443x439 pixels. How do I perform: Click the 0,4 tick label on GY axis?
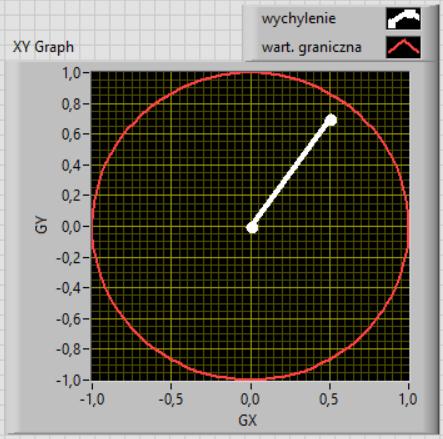click(71, 165)
